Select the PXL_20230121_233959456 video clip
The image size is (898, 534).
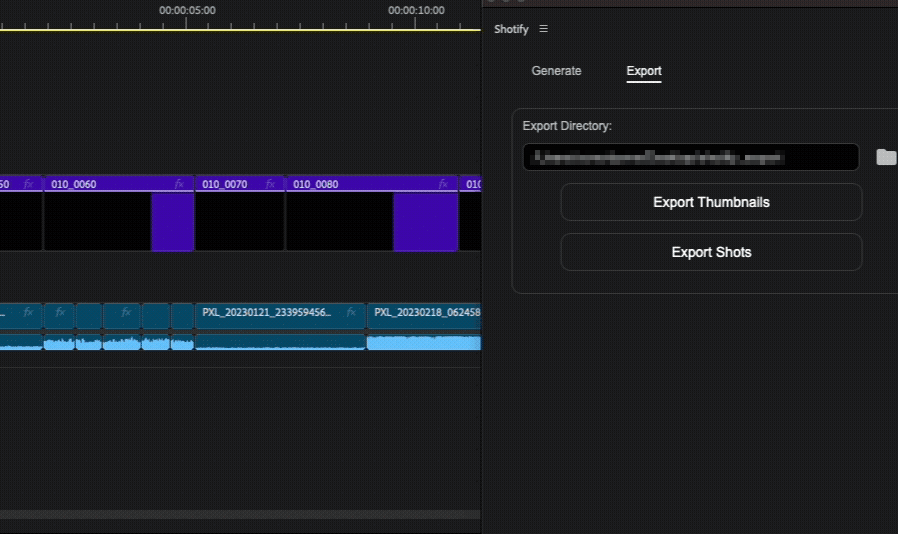(x=281, y=316)
